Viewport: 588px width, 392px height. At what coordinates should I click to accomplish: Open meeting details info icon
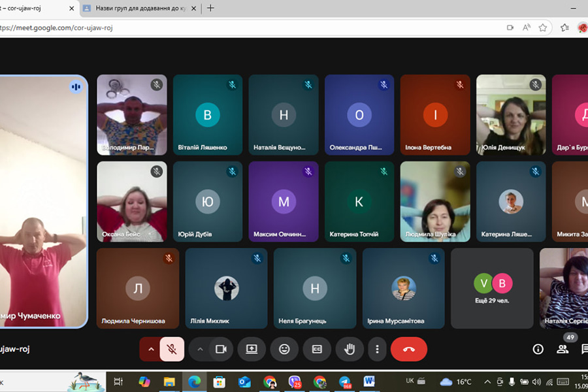point(538,350)
